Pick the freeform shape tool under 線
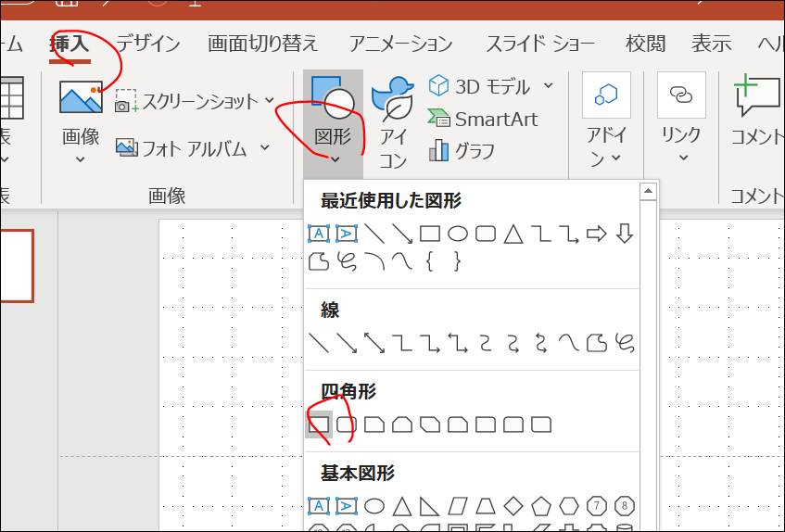This screenshot has height=532, width=785. point(596,343)
